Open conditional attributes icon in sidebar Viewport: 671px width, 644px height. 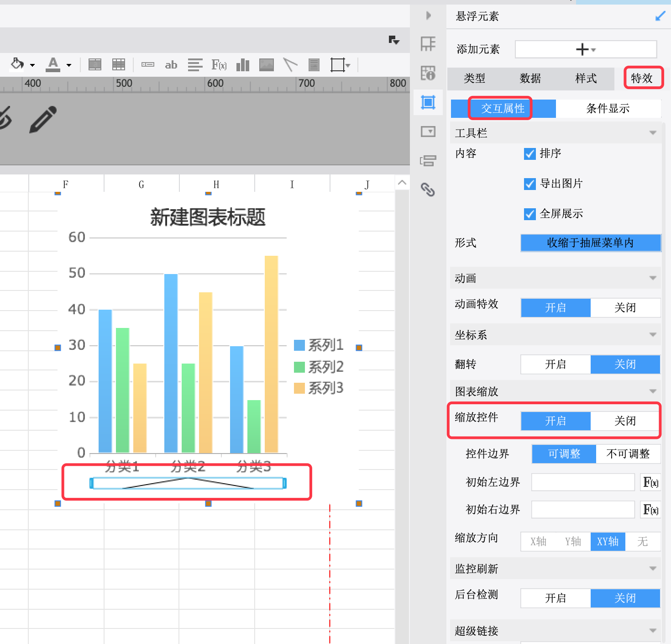pos(428,161)
